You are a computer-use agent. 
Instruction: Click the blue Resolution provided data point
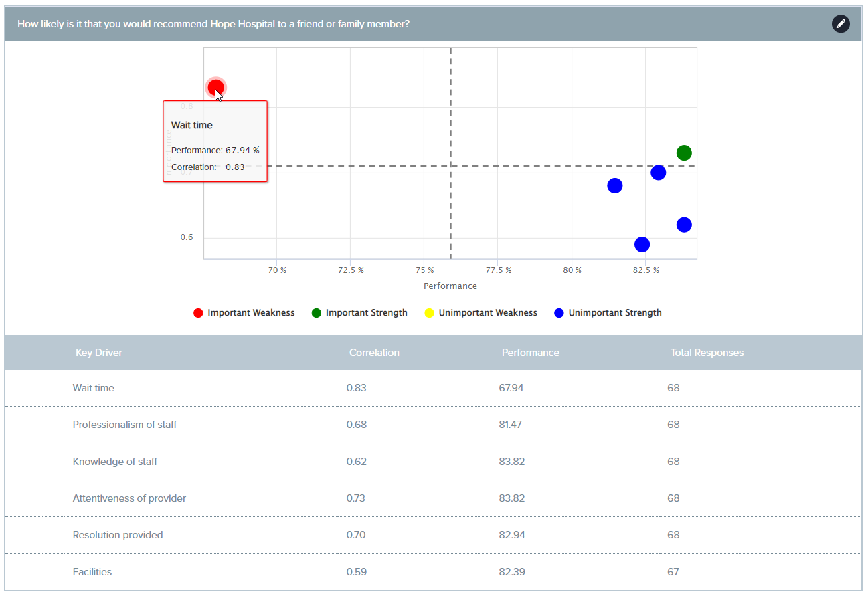pyautogui.click(x=658, y=173)
